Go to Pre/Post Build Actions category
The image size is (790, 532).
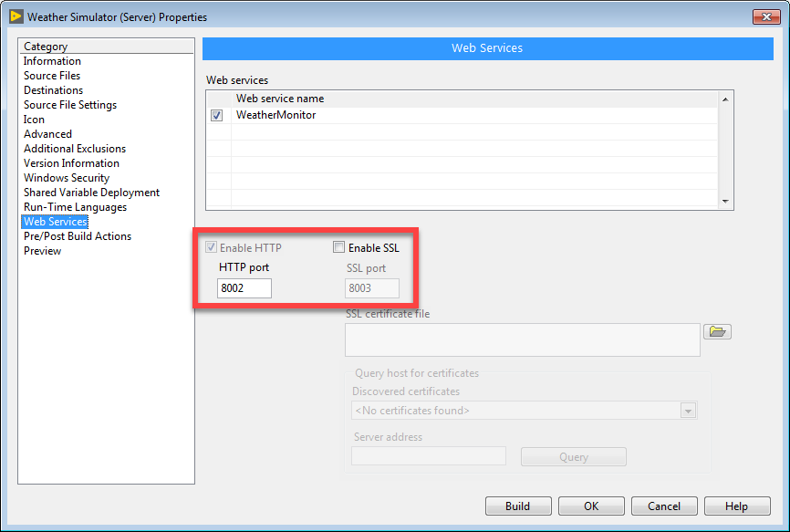click(x=78, y=236)
